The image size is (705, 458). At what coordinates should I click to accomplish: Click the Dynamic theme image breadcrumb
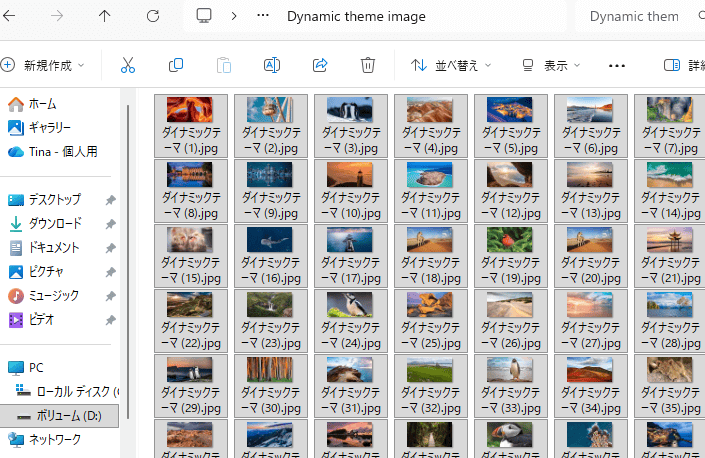click(x=356, y=16)
